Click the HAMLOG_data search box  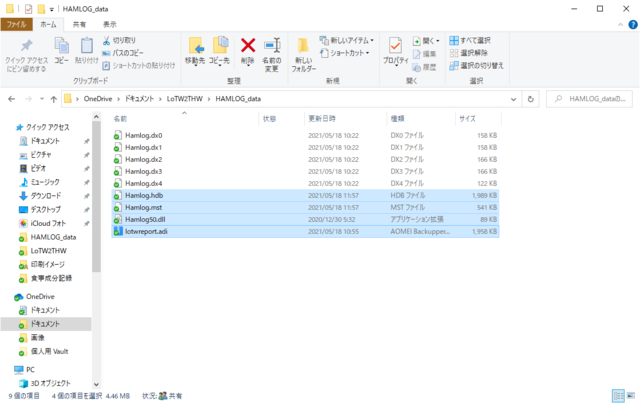(x=589, y=99)
